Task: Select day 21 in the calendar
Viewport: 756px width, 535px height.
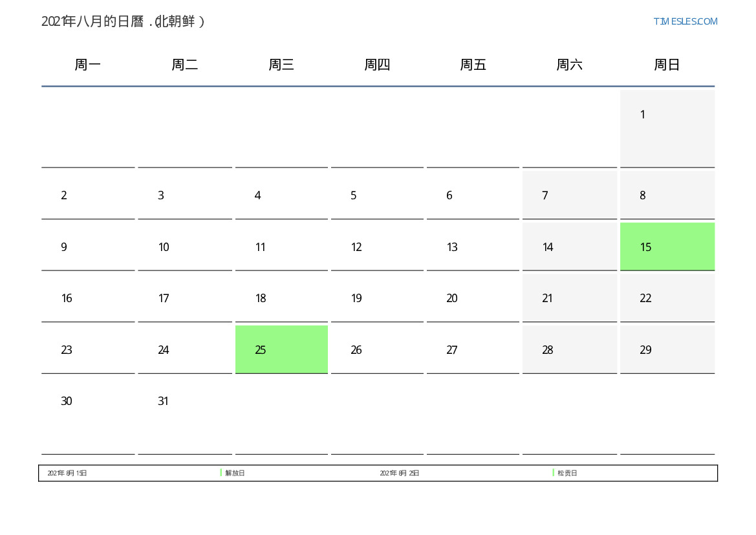Action: click(x=569, y=298)
